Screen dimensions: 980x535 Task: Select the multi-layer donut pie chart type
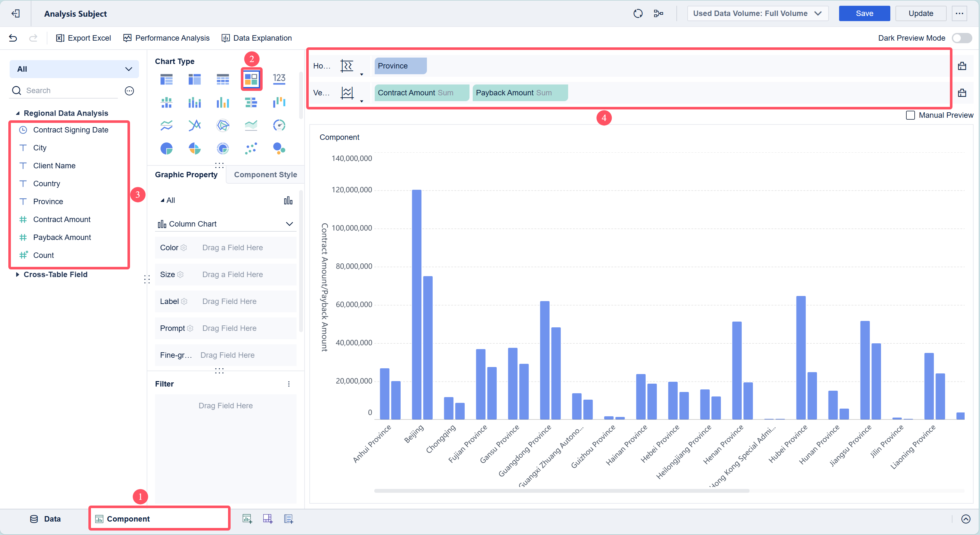click(x=223, y=148)
